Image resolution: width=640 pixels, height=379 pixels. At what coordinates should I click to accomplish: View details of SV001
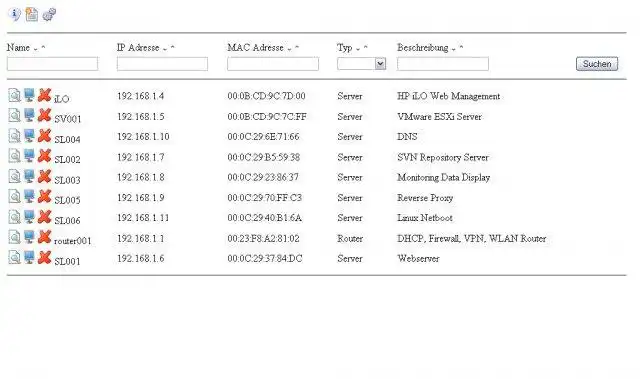click(14, 115)
